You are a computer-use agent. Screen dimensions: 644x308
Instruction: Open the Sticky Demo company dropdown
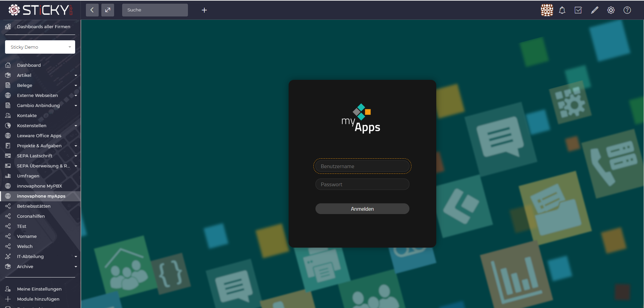click(x=40, y=47)
